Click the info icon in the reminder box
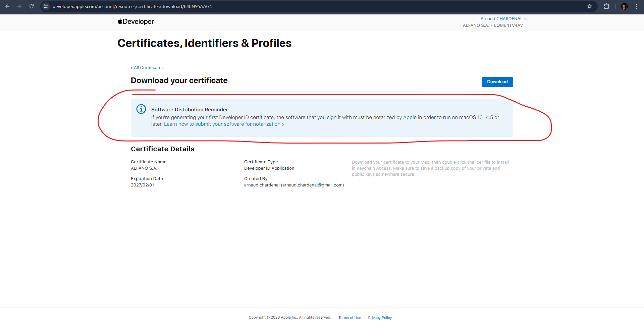644x331 pixels. point(141,109)
